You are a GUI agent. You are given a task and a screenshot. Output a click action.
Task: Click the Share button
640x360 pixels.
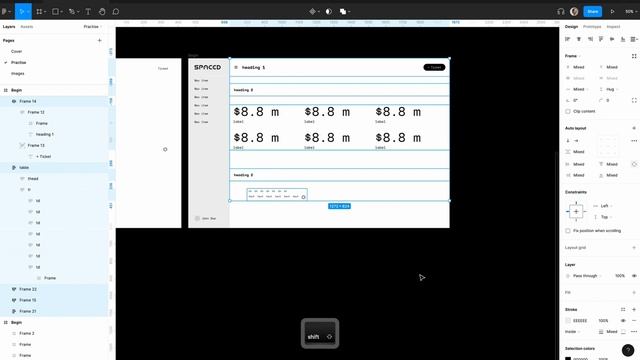point(593,11)
